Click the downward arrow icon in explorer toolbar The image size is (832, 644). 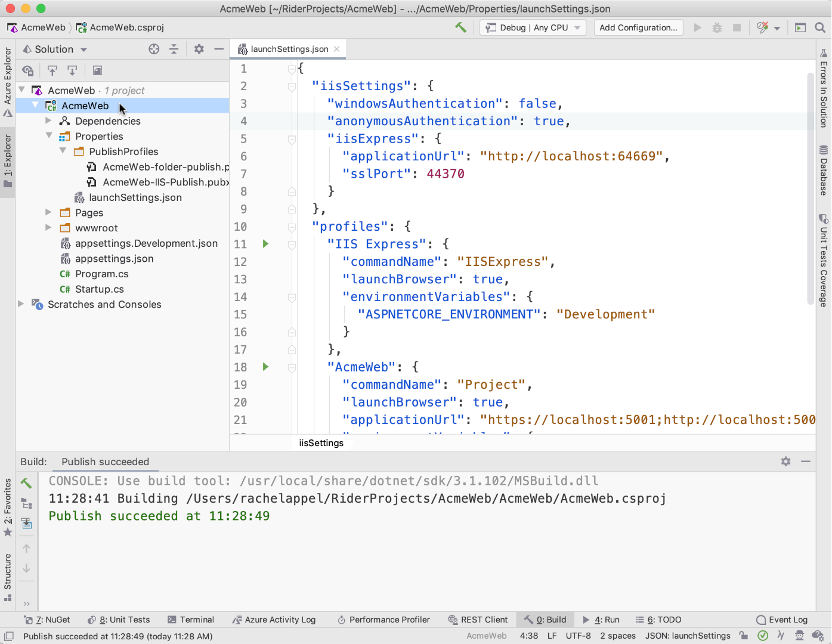[x=72, y=70]
